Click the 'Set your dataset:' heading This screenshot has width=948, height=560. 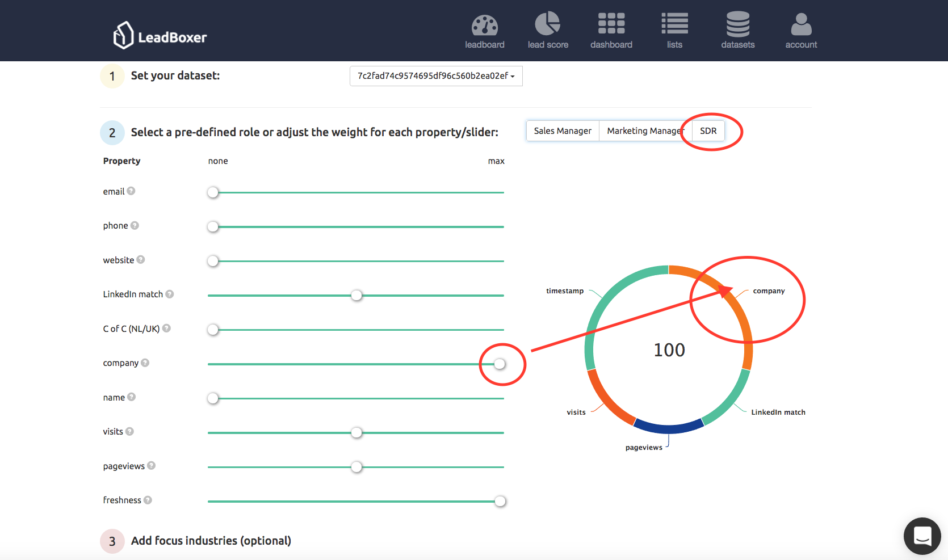pos(175,75)
